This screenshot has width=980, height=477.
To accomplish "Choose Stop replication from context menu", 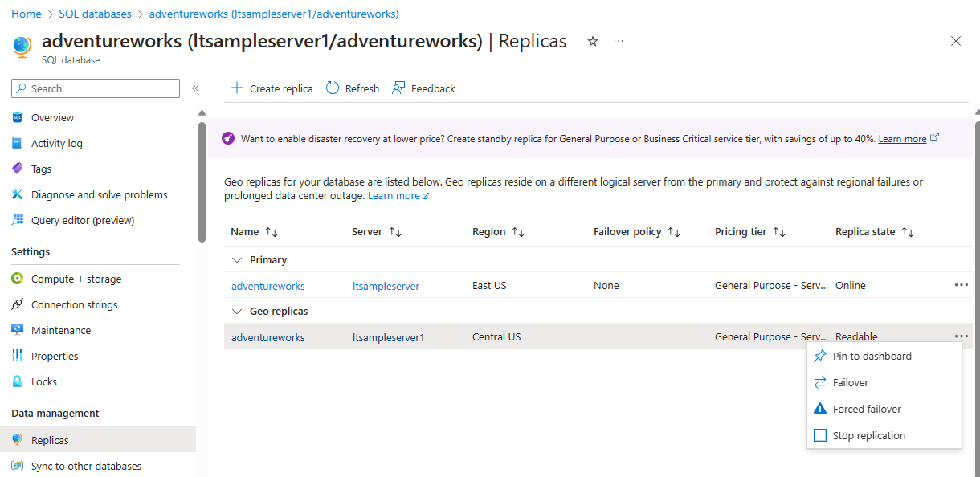I will click(884, 435).
